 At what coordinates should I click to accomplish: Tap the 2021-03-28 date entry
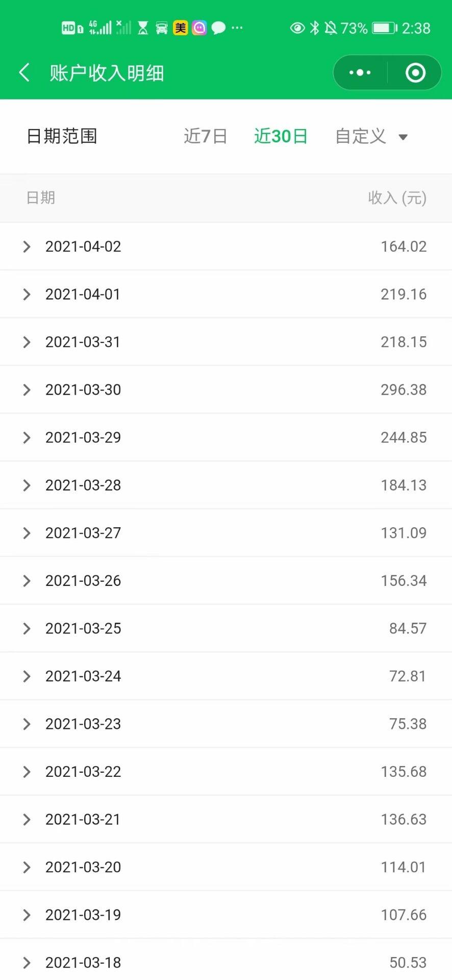[83, 485]
